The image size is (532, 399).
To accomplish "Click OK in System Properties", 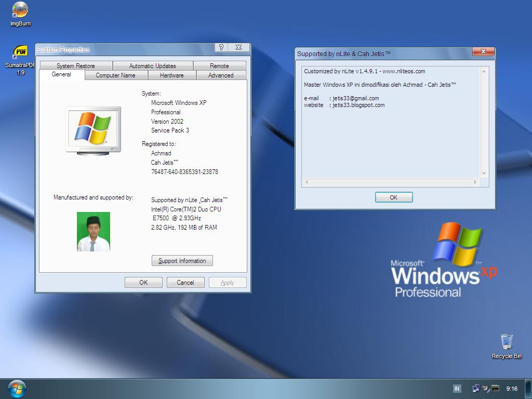I will [143, 282].
